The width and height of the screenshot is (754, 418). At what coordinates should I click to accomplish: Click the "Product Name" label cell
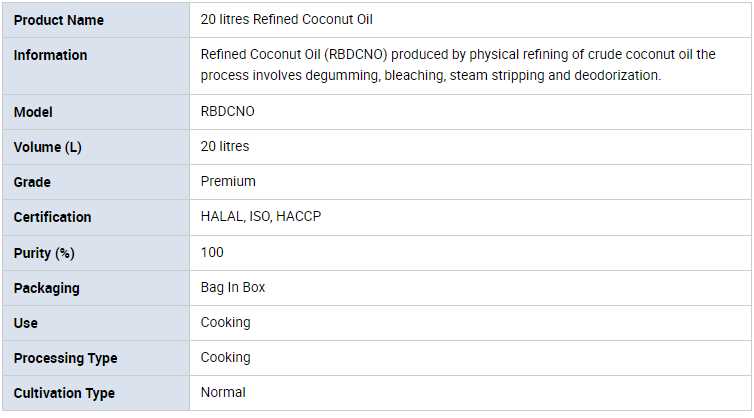[58, 20]
